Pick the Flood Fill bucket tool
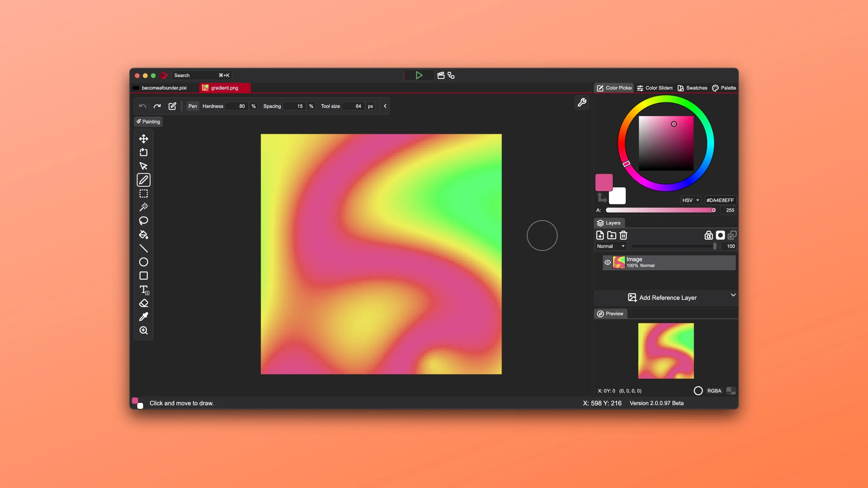Viewport: 868px width, 488px height. [143, 235]
